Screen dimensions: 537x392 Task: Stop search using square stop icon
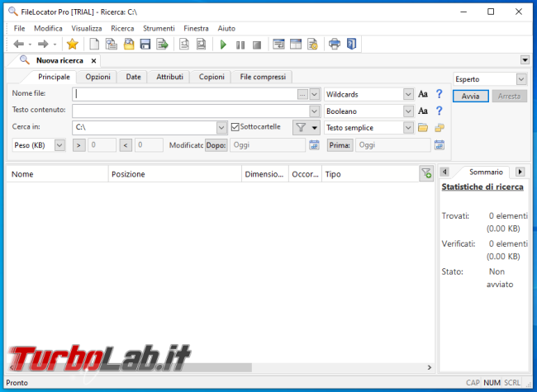coord(257,45)
